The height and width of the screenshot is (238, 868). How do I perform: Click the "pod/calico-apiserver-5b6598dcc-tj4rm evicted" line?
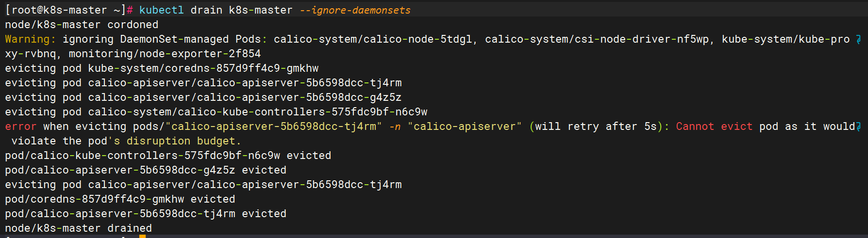tap(146, 214)
